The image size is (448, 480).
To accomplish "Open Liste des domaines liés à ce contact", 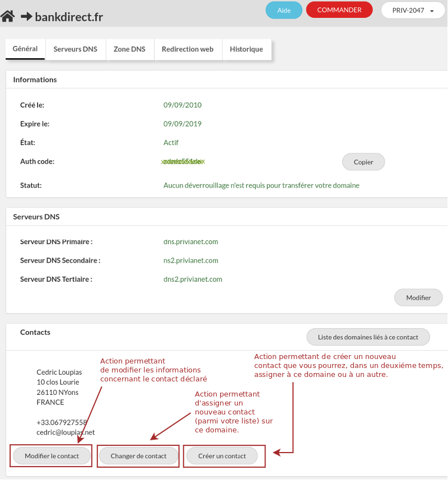I will coord(368,337).
